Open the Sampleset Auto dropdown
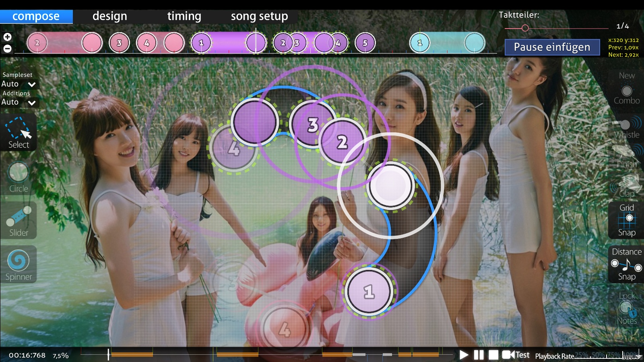This screenshot has width=644, height=362. [x=19, y=84]
